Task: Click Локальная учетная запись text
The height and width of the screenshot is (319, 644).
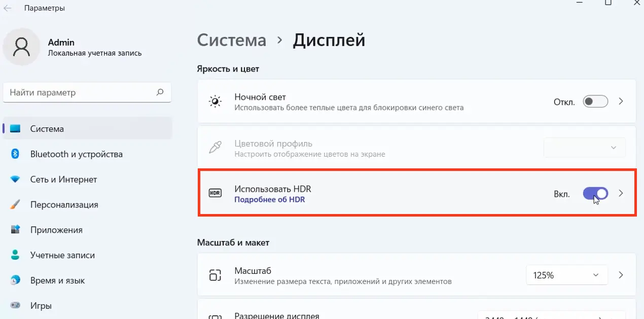Action: click(95, 53)
